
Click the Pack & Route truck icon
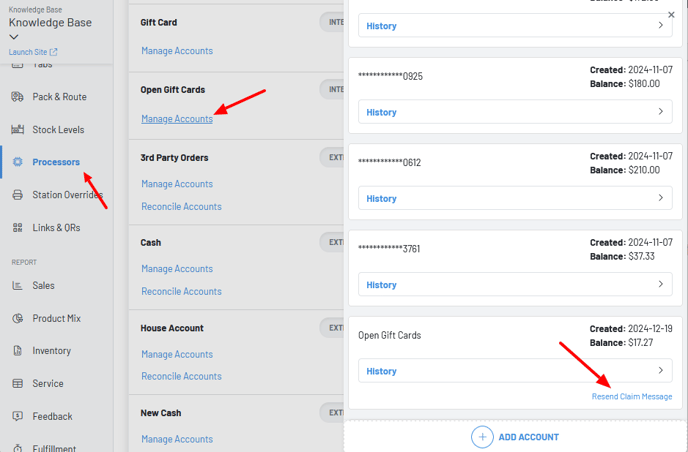17,97
